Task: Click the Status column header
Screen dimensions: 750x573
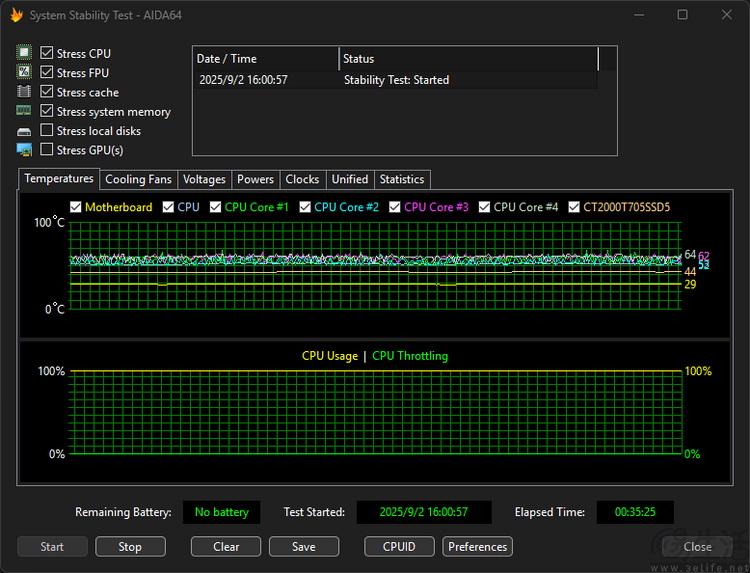Action: click(469, 59)
